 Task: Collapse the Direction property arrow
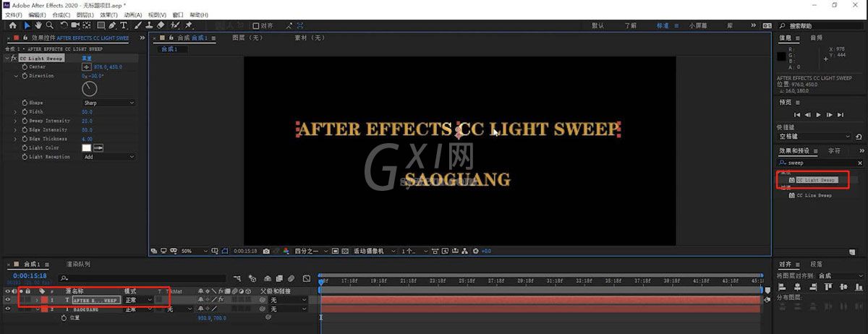click(15, 75)
